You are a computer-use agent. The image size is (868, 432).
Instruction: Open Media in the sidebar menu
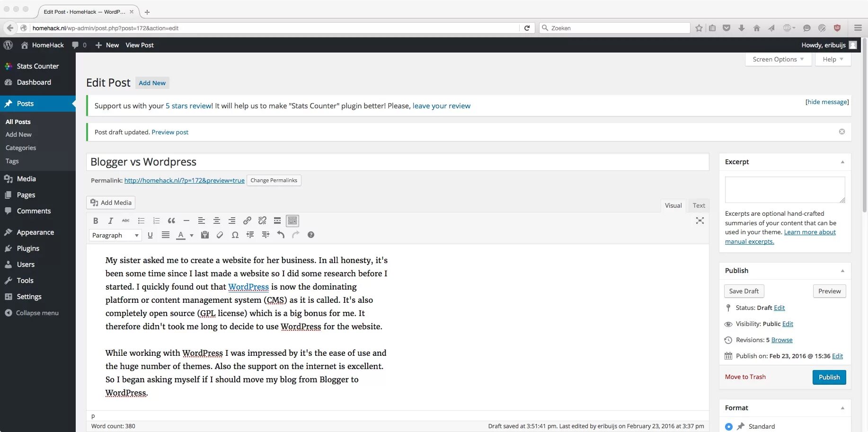point(38,179)
